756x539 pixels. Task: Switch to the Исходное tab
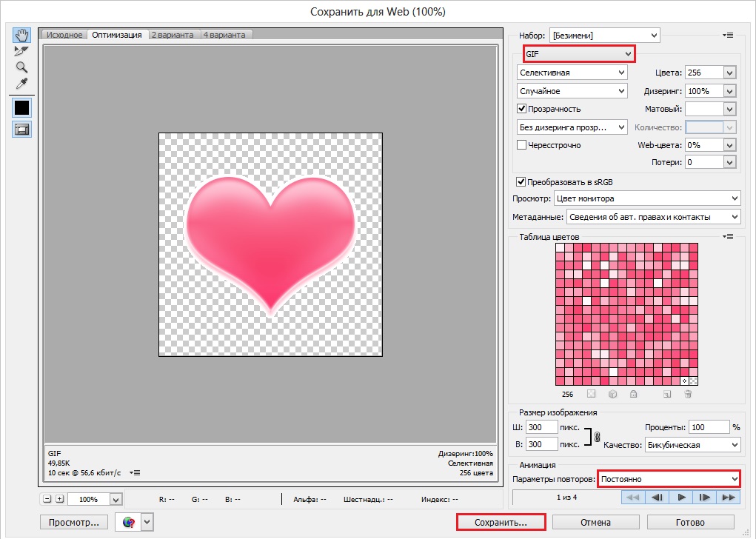pos(64,35)
